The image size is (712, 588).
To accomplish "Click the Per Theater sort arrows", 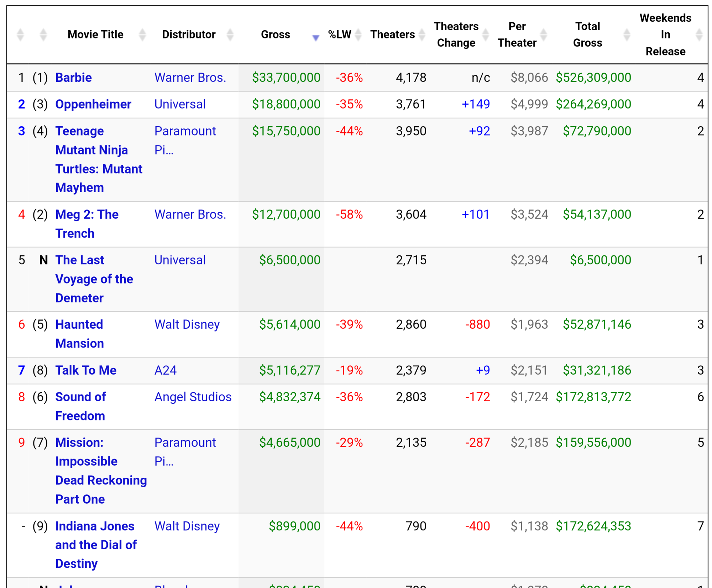I will [543, 35].
